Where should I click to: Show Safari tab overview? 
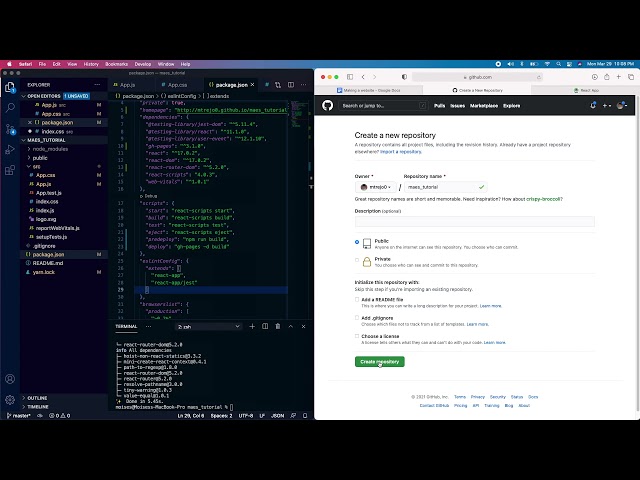pyautogui.click(x=631, y=77)
